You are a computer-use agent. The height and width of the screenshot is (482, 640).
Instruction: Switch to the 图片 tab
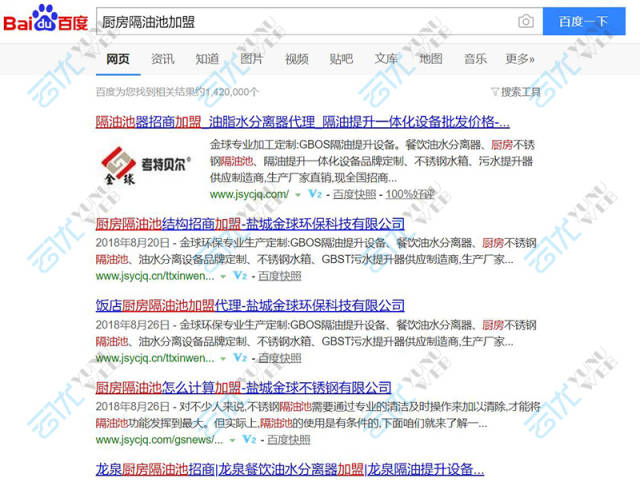coord(252,59)
